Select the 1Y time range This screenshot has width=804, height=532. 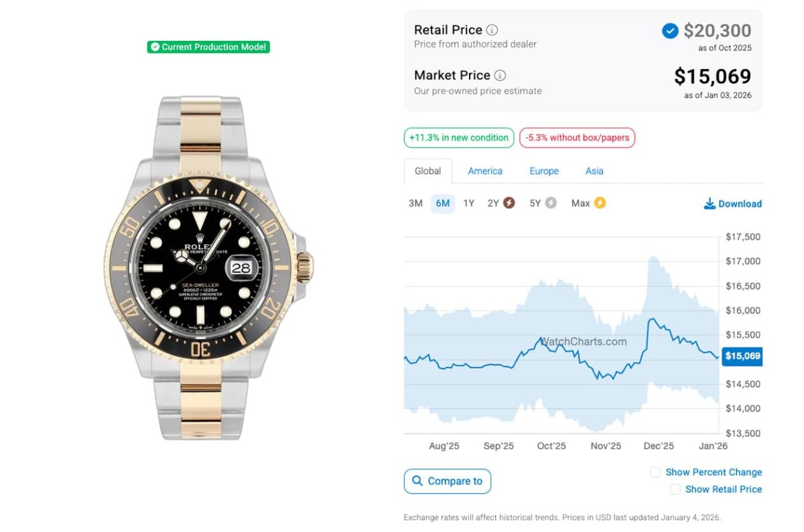point(469,203)
